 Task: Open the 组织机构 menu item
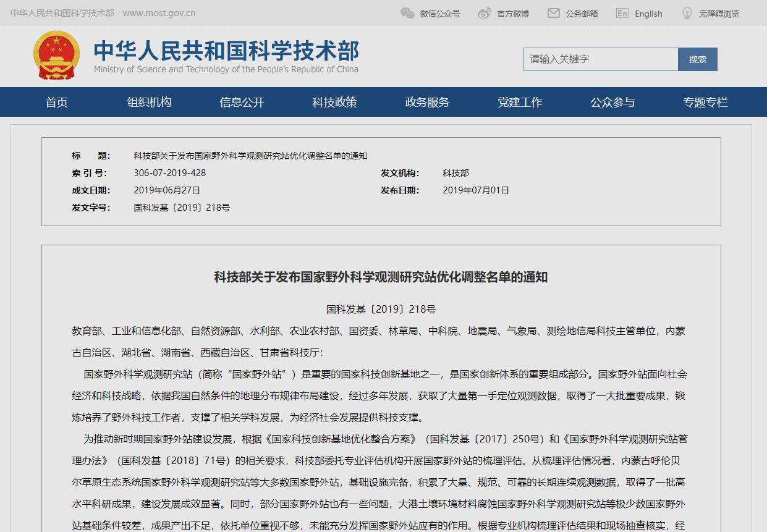pyautogui.click(x=149, y=102)
